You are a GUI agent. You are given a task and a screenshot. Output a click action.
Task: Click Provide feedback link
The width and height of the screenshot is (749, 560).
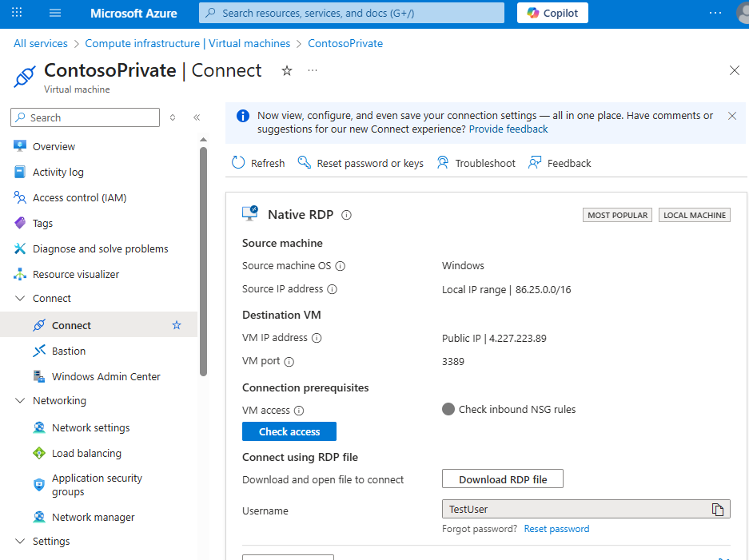[508, 129]
